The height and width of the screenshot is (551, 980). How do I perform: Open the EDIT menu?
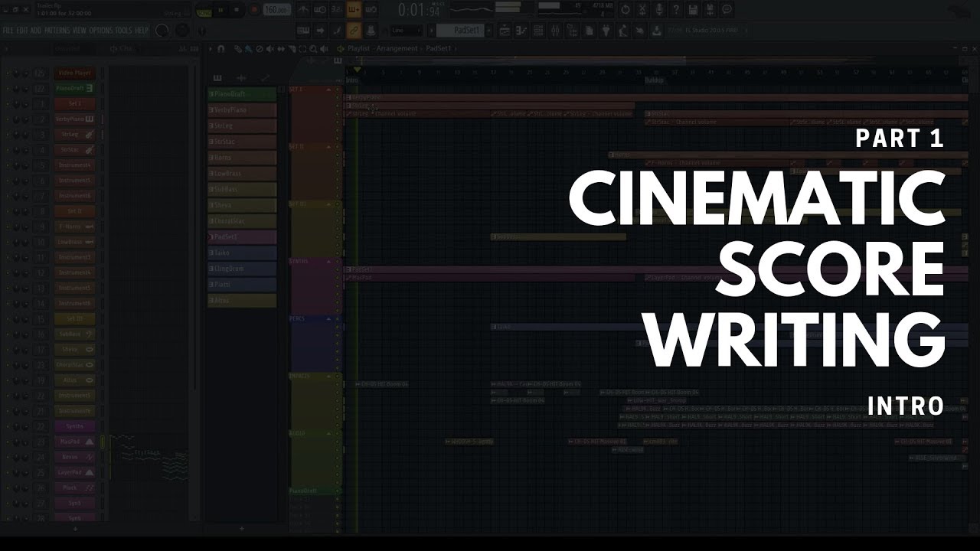(22, 31)
